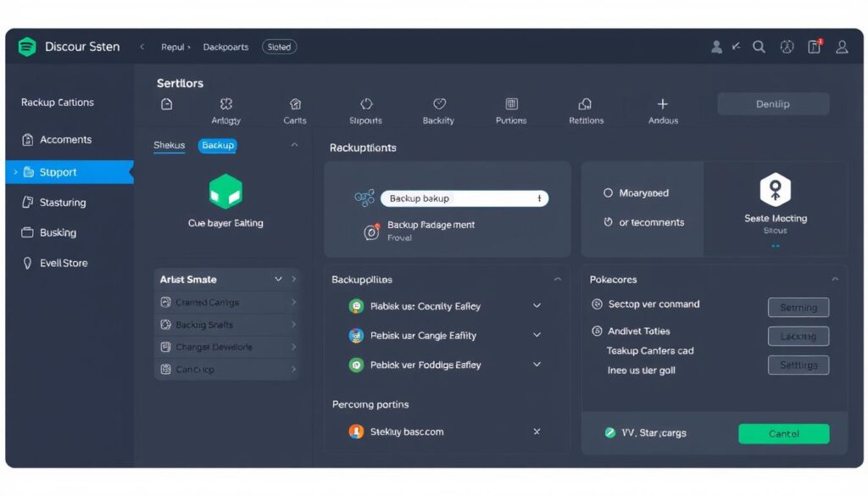Screen dimensions: 868x496
Task: Open the Purtions grid icon
Action: pos(511,103)
